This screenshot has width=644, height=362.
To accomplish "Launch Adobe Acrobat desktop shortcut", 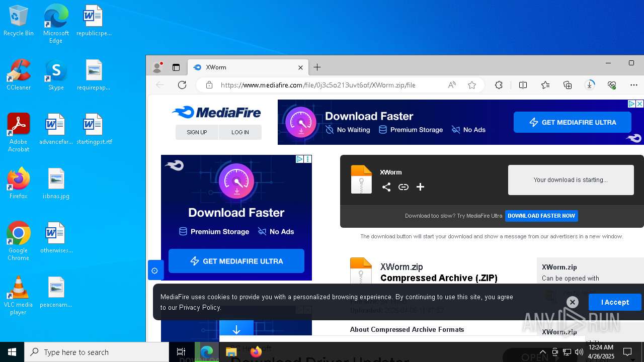I will pos(19,133).
